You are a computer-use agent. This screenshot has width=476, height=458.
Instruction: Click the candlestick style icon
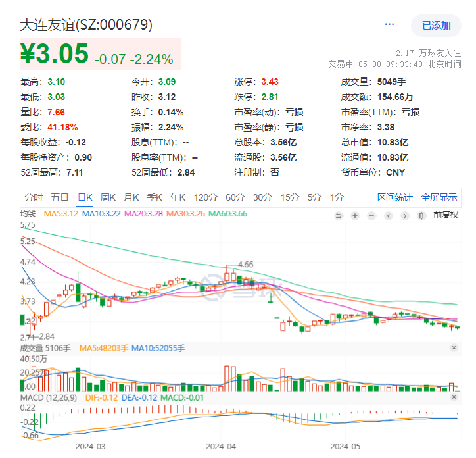(421, 216)
